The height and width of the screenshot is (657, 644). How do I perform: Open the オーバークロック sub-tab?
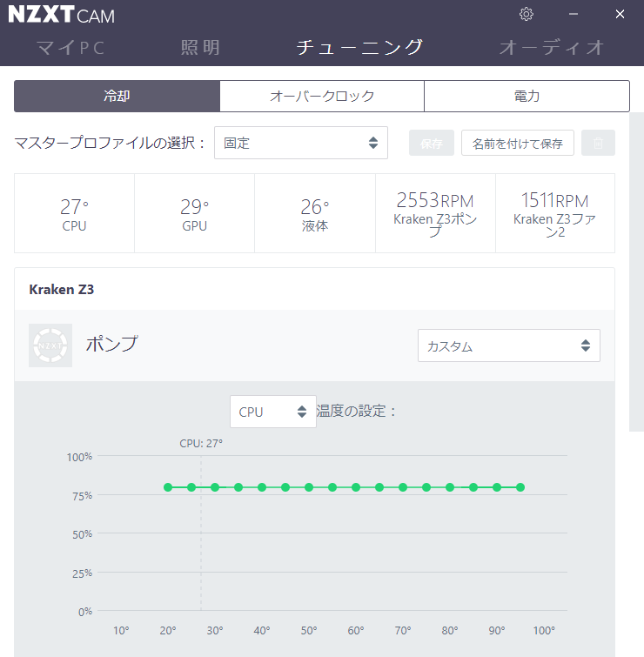pyautogui.click(x=322, y=96)
